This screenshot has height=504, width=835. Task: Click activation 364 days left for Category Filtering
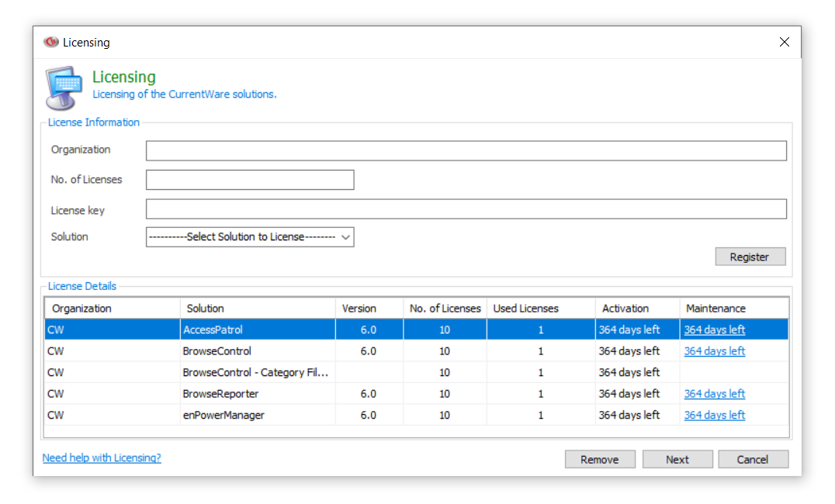[629, 372]
